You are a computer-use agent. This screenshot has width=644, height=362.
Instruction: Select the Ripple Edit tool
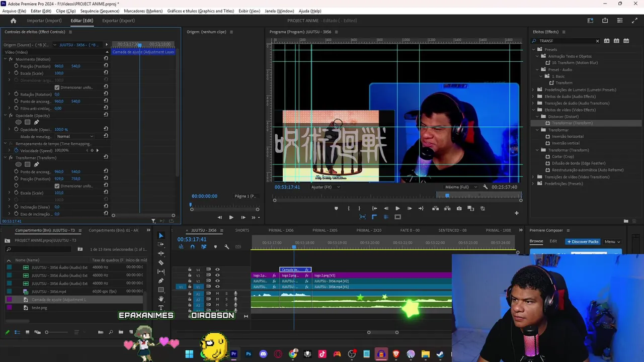point(161,253)
